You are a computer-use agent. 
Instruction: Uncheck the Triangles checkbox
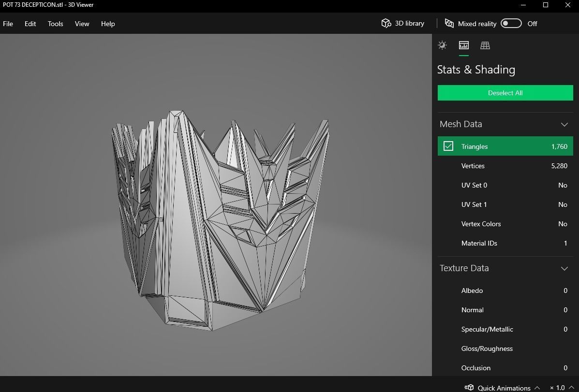pyautogui.click(x=448, y=146)
